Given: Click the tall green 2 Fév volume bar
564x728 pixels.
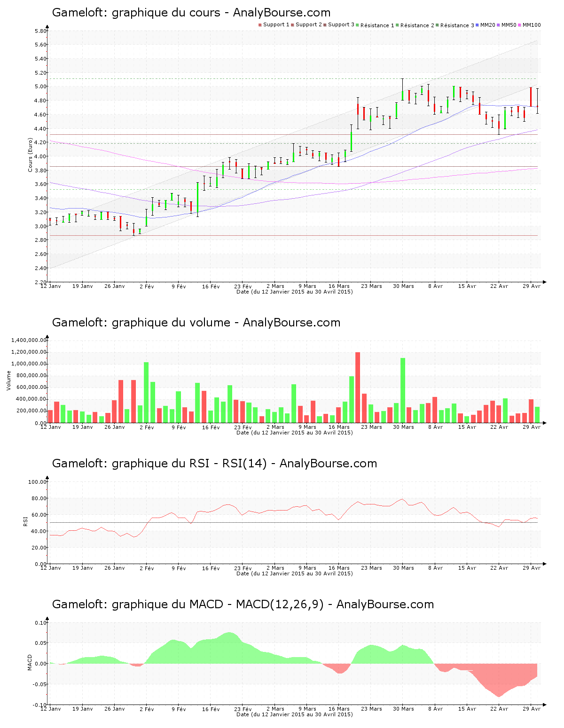Looking at the screenshot, I should point(146,393).
